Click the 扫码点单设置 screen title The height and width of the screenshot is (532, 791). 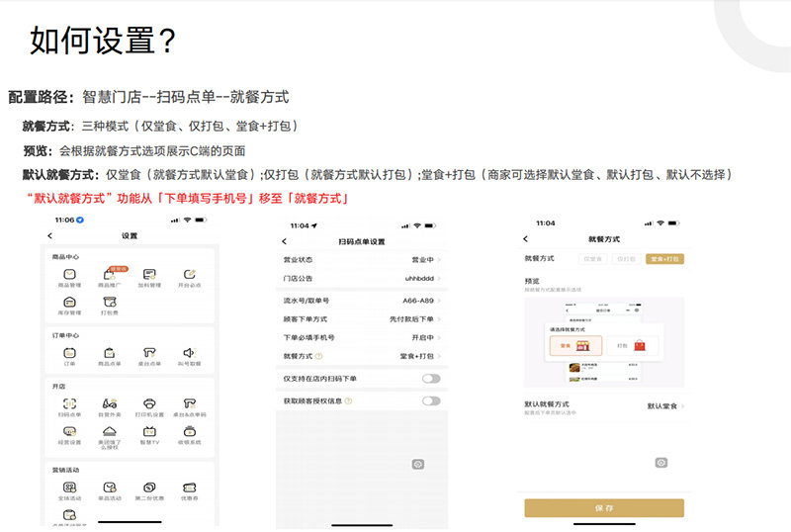coord(362,241)
